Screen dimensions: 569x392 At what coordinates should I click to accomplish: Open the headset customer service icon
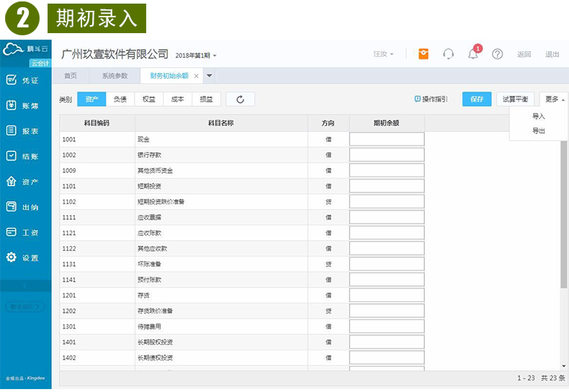coord(448,54)
